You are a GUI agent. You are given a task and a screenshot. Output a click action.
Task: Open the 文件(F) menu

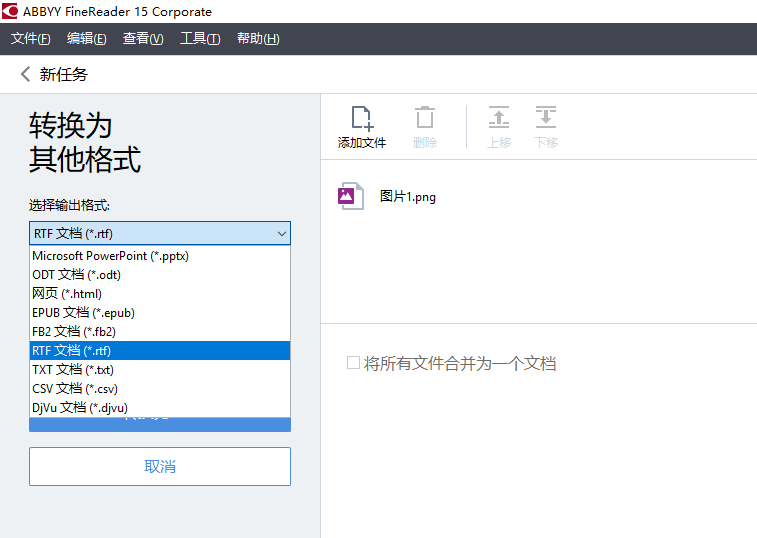pos(30,39)
